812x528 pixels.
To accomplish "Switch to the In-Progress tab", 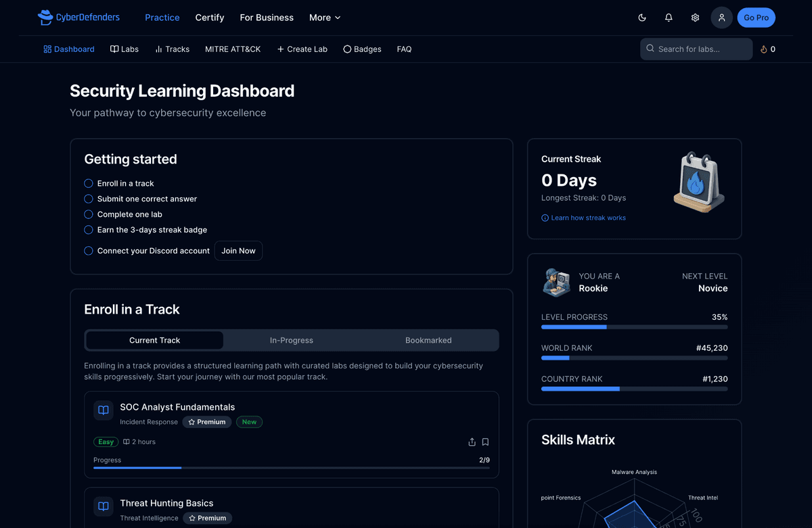I will point(292,340).
